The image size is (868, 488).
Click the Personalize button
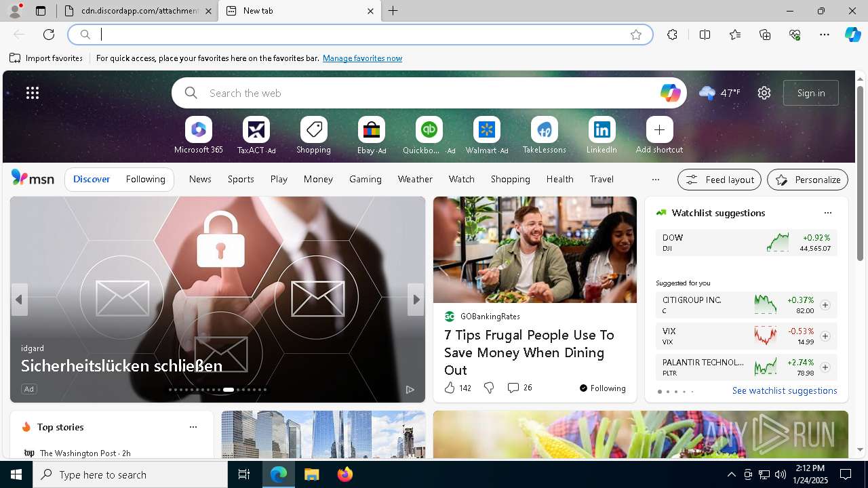[x=808, y=180]
